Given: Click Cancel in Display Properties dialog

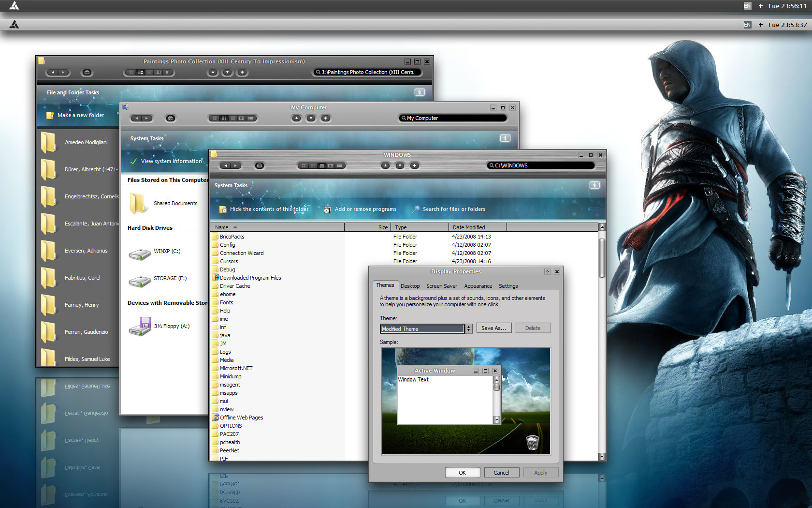Looking at the screenshot, I should (x=501, y=473).
